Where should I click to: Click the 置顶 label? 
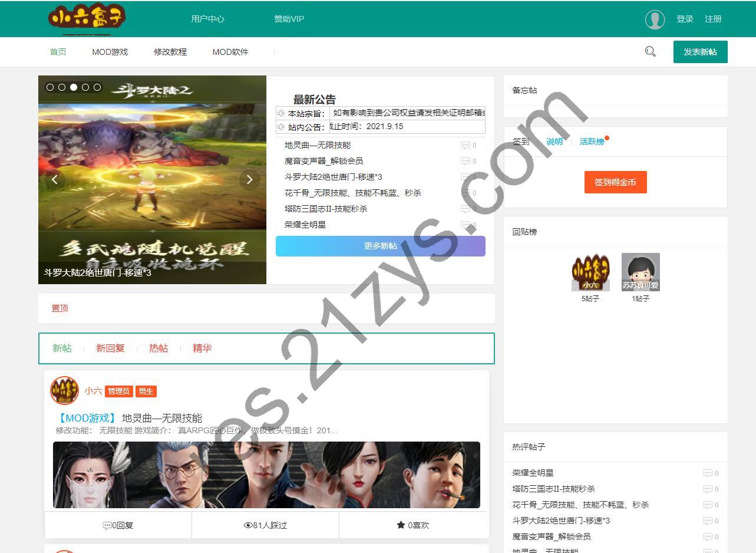coord(60,308)
